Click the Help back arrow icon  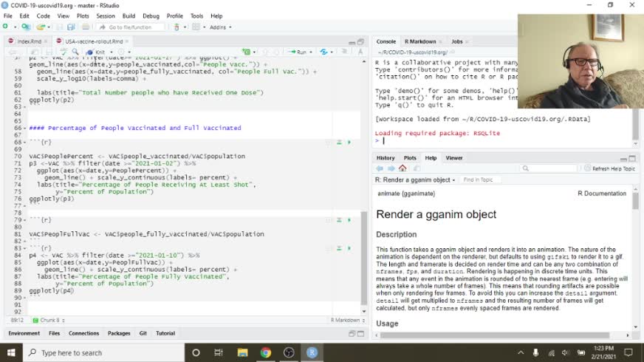click(x=380, y=168)
